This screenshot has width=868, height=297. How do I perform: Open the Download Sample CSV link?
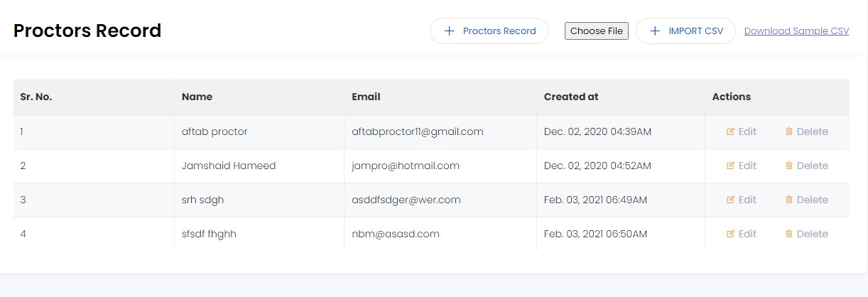pos(796,31)
